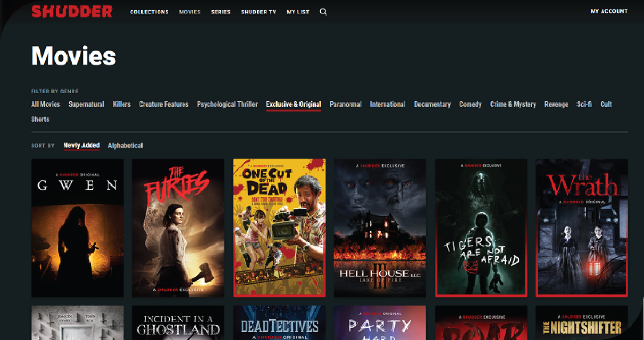Click the Shudder logo
The width and height of the screenshot is (644, 340).
pyautogui.click(x=72, y=11)
